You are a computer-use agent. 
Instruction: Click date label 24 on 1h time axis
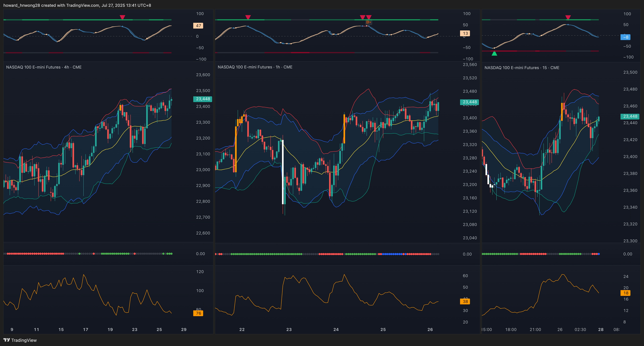(x=336, y=330)
